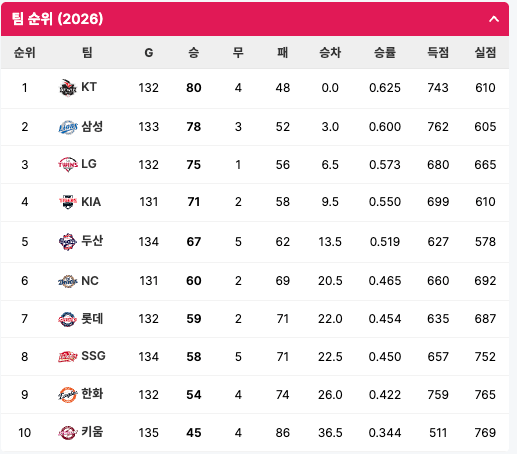Sort by the 실점 column header
Viewport: 517px width, 454px height.
485,53
